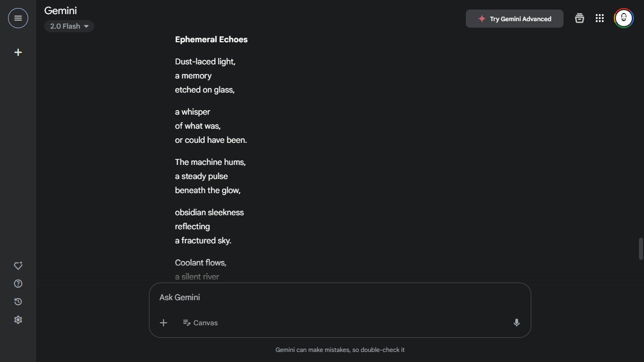Open the Settings gear in sidebar
The width and height of the screenshot is (644, 362).
point(18,320)
